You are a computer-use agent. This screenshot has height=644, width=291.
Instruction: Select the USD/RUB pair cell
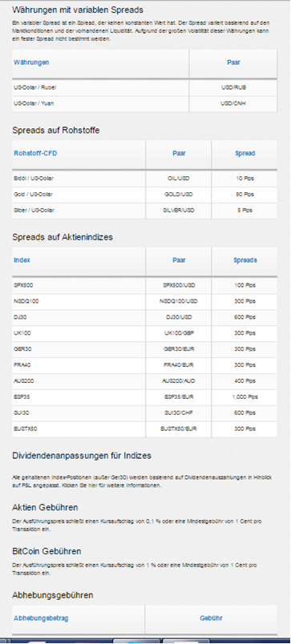[233, 87]
